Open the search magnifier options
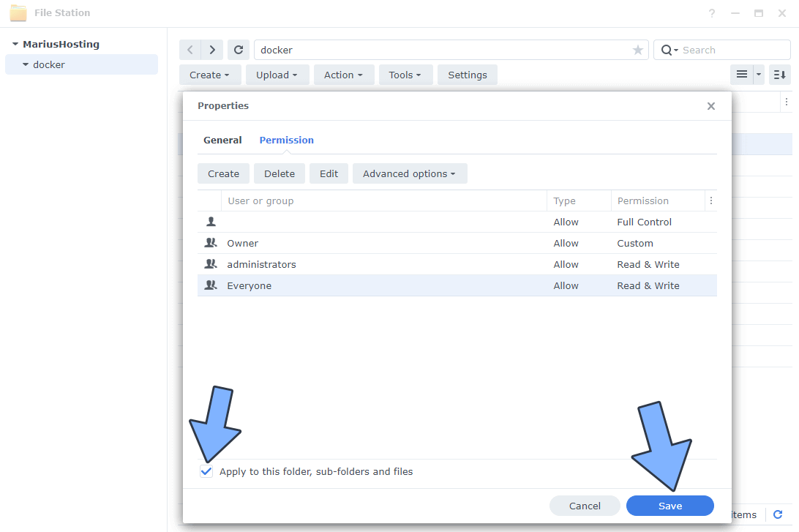Viewport: 799px width, 532px height. click(669, 50)
